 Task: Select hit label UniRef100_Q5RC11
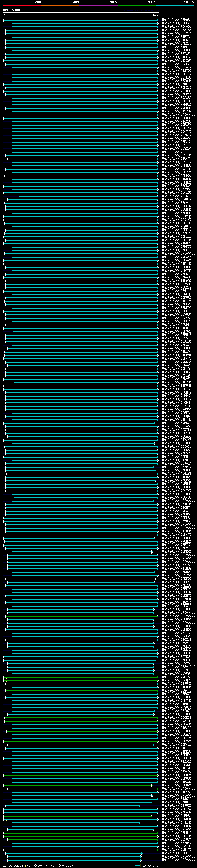[177, 745]
